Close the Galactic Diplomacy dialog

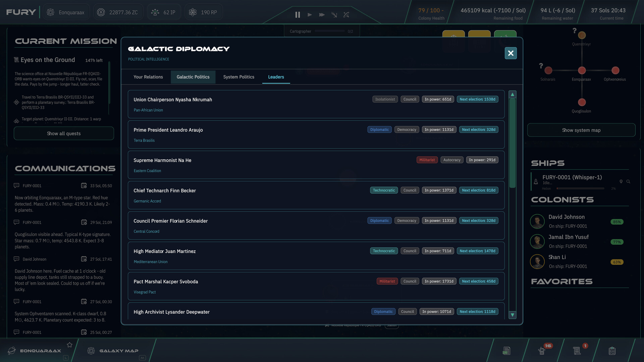click(511, 53)
